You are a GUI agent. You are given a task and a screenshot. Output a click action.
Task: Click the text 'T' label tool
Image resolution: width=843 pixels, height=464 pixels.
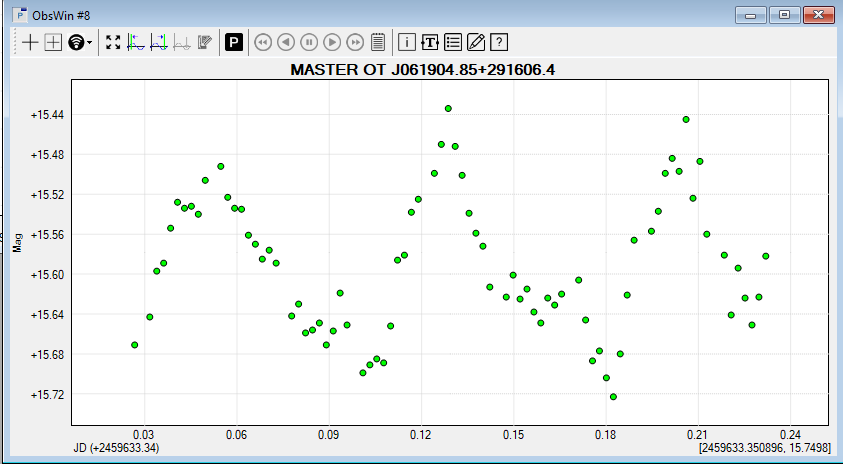(x=430, y=42)
